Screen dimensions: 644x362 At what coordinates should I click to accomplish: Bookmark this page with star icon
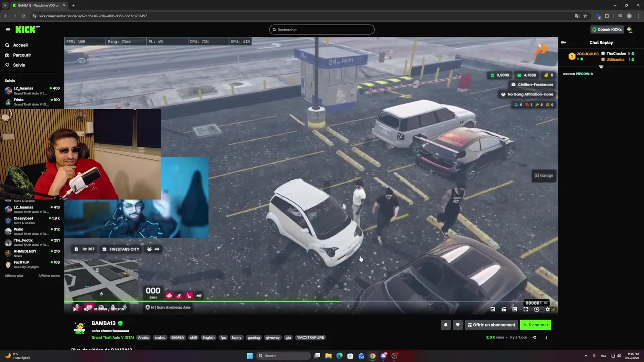coord(585,16)
